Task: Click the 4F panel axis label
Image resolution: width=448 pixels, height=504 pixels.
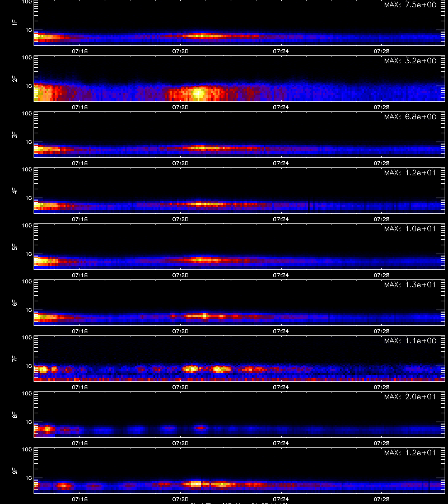Action: 14,190
